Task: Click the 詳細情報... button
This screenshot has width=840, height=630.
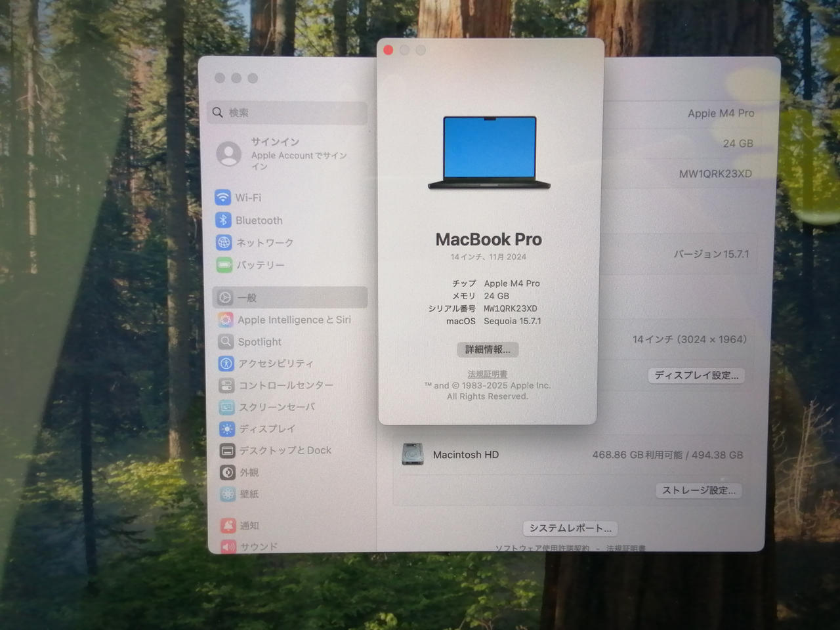Action: click(488, 350)
